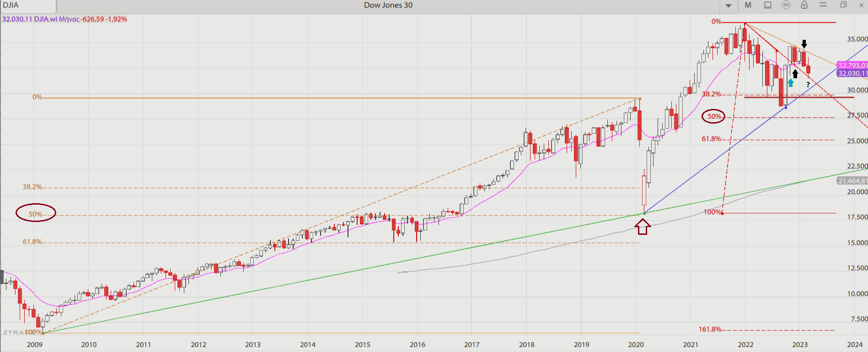Open the chart dropdown arrow in title bar
This screenshot has width=868, height=352.
(x=729, y=6)
